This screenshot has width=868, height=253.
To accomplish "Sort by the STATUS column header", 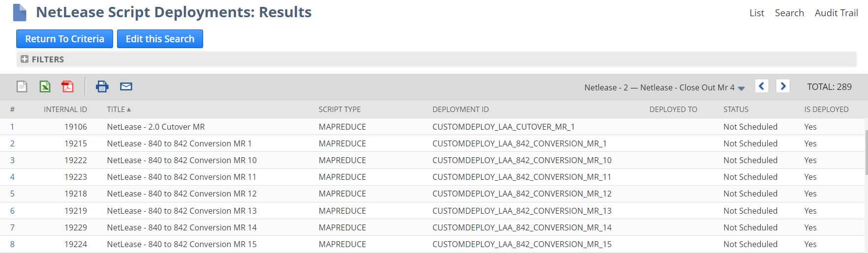I will pyautogui.click(x=736, y=110).
